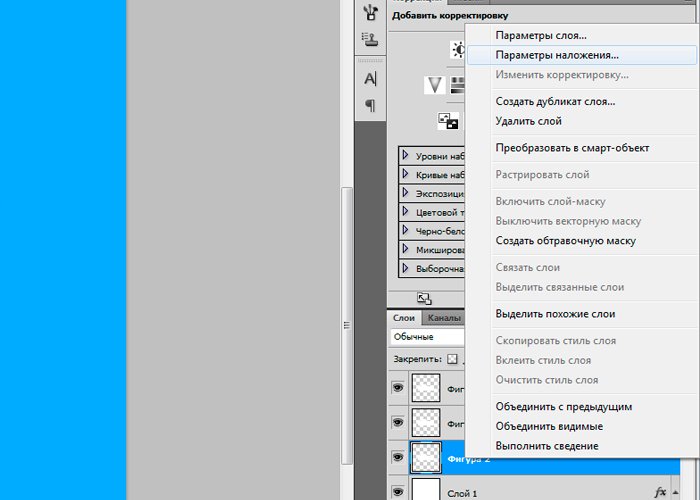700x500 pixels.
Task: Select Создать дубликат слоя menu item
Action: click(555, 102)
